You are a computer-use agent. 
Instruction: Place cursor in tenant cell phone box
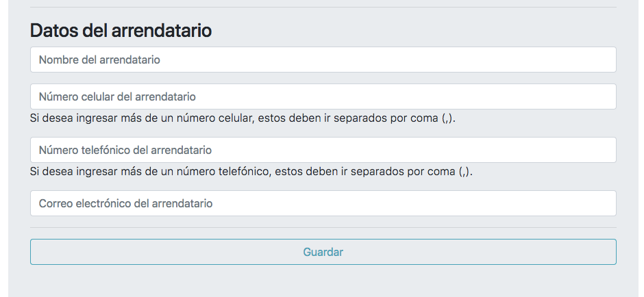[323, 96]
